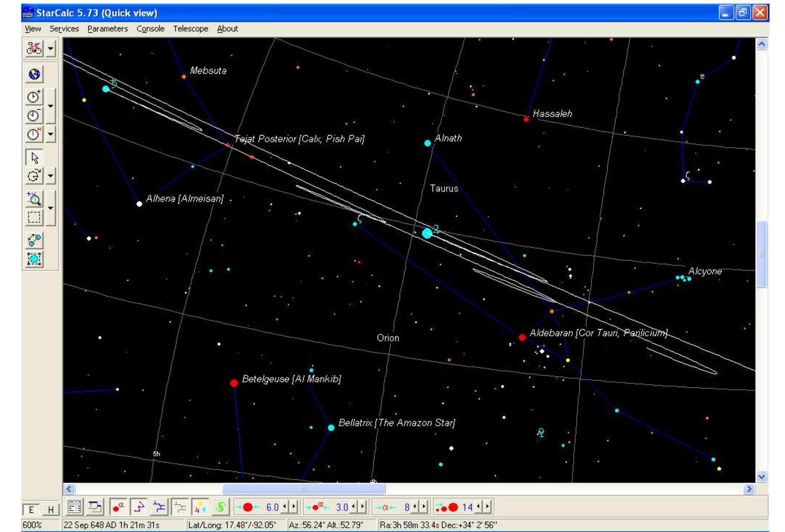Decrease the star magnitude limit 6.0
This screenshot has height=532, width=785.
[285, 507]
